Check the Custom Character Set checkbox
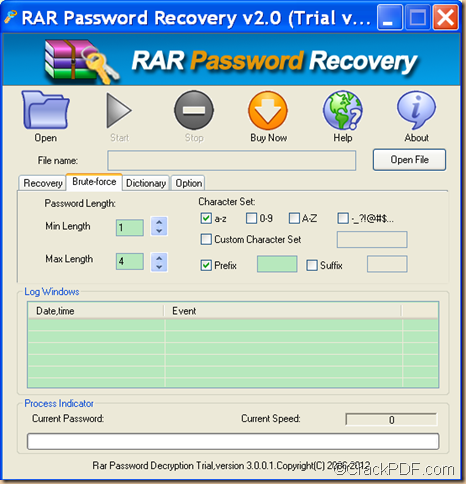This screenshot has width=466, height=484. tap(206, 239)
